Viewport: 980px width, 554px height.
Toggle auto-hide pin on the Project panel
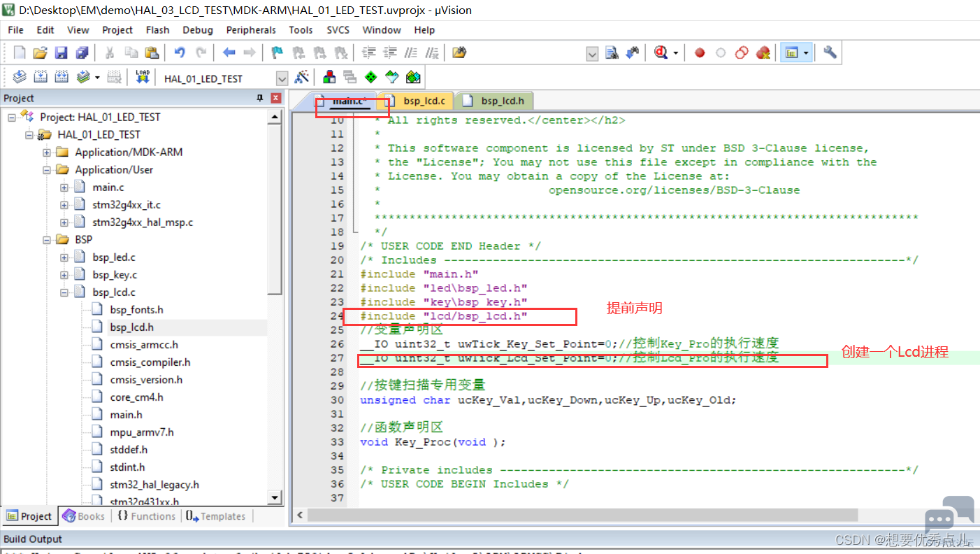coord(261,98)
